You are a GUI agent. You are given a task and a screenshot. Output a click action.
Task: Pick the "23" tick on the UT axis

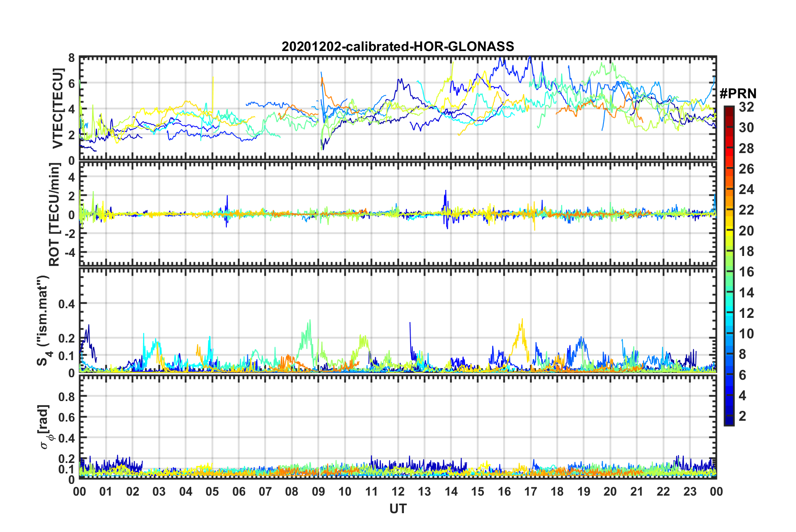click(x=690, y=491)
